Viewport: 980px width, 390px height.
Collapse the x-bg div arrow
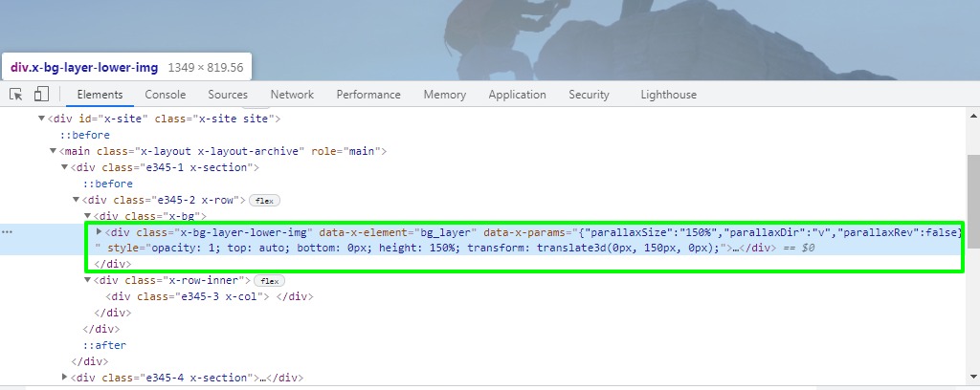(88, 216)
